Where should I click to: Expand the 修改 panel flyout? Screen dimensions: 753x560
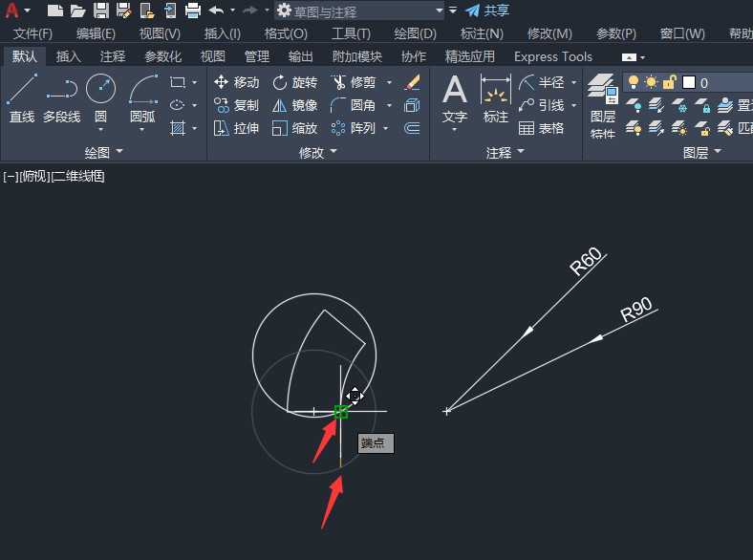coord(318,153)
